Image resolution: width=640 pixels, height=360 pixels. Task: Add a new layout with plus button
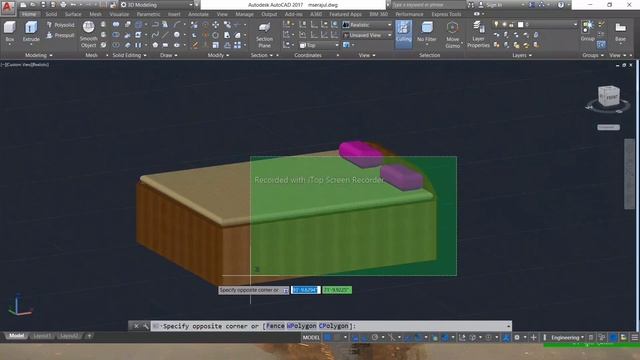89,336
